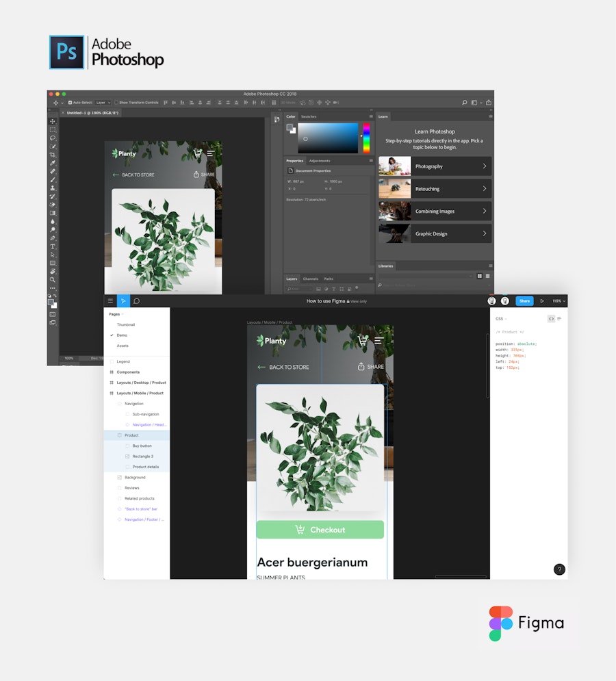616x681 pixels.
Task: Open the Combining Images tutorial row
Action: click(x=435, y=211)
